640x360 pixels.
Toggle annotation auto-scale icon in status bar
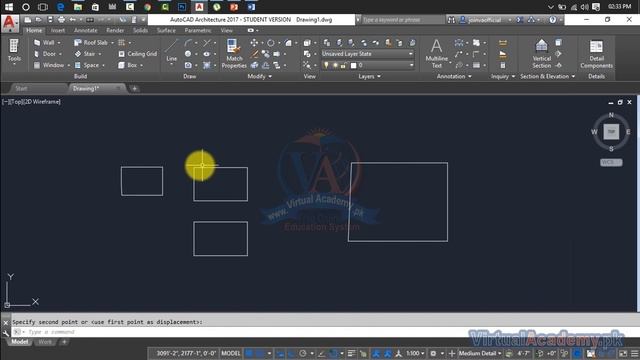pos(387,353)
